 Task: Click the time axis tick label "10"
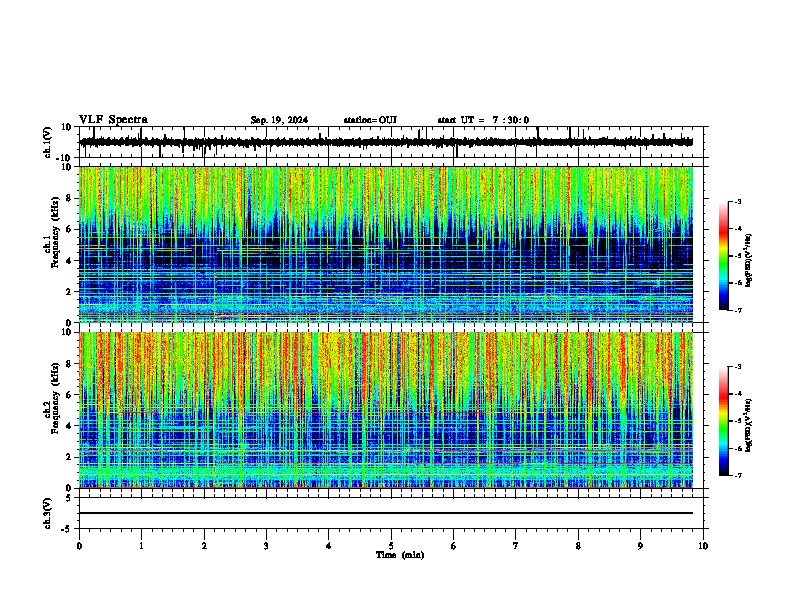703,546
